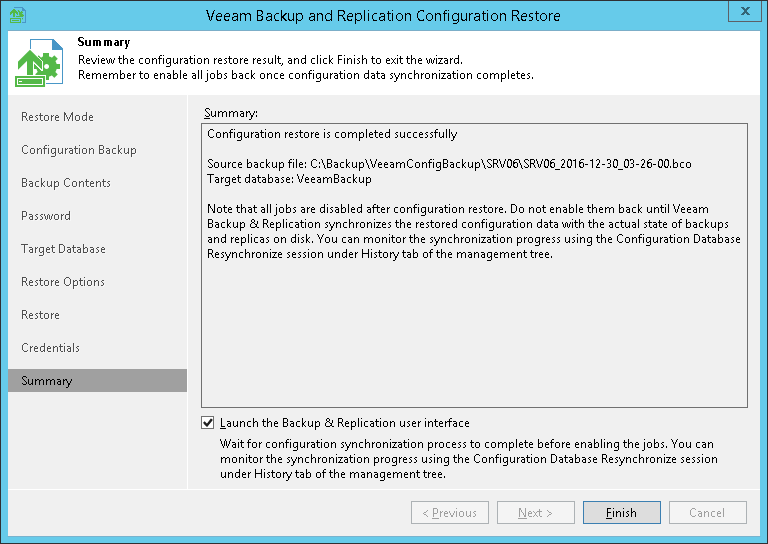The width and height of the screenshot is (768, 544).
Task: Go to the Credentials step
Action: (50, 348)
